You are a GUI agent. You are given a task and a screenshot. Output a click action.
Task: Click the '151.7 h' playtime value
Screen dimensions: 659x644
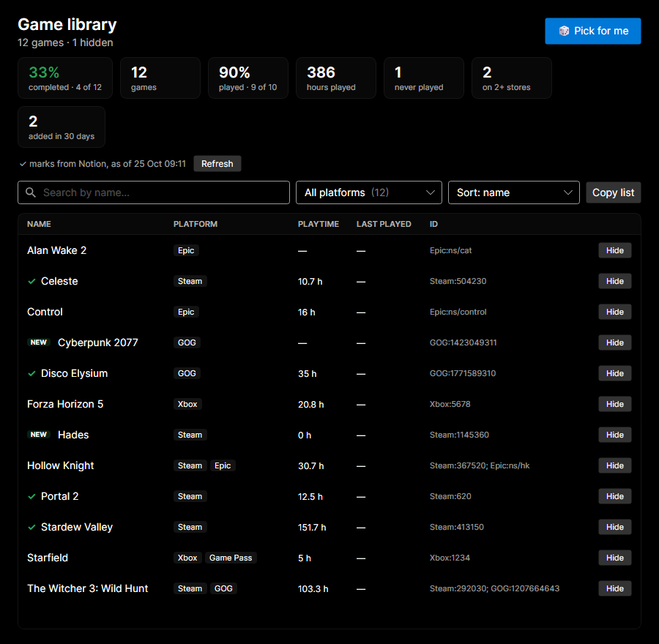click(312, 527)
